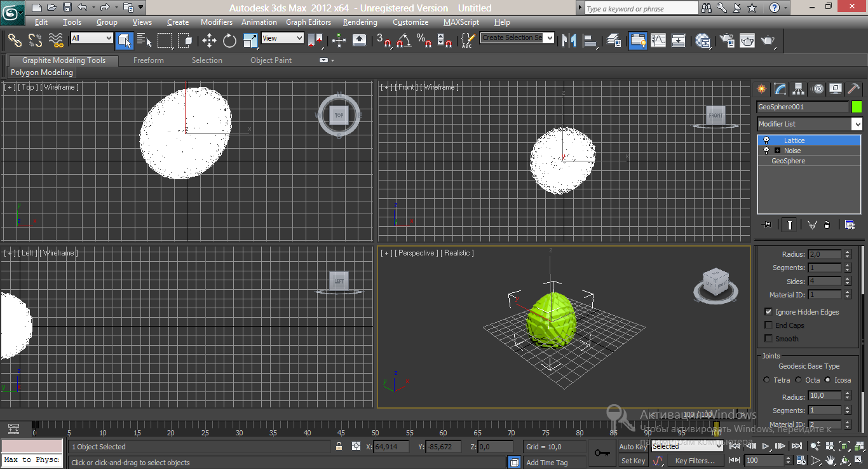Open the Rendering menu

[360, 22]
